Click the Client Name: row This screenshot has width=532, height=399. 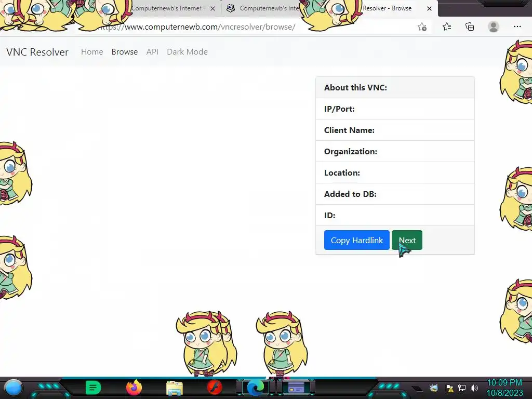[x=395, y=130]
